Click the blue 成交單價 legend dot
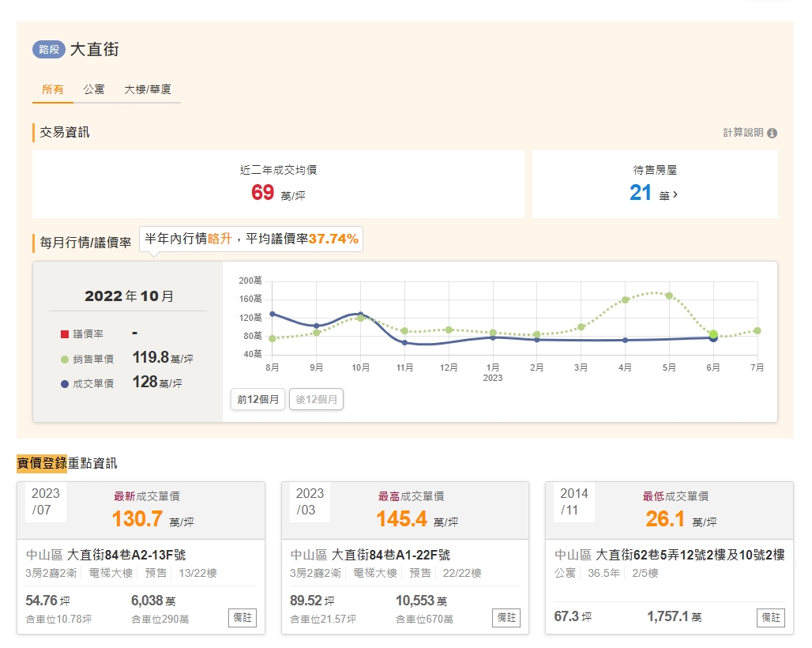The width and height of the screenshot is (812, 648). [x=65, y=384]
